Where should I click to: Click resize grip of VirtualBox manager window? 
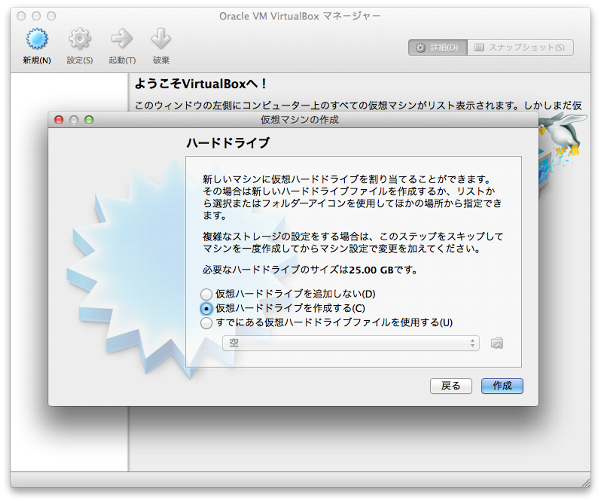[585, 482]
